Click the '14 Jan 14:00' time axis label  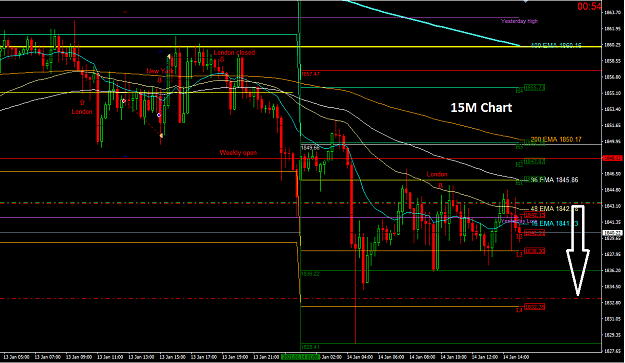[x=516, y=357]
